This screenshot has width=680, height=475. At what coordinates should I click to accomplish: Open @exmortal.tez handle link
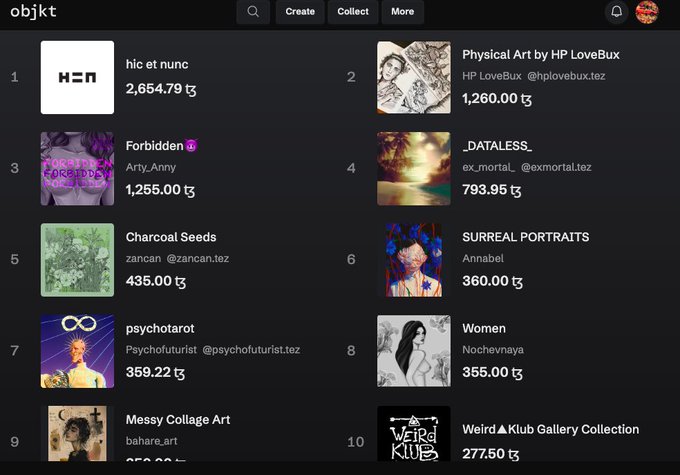pos(556,167)
